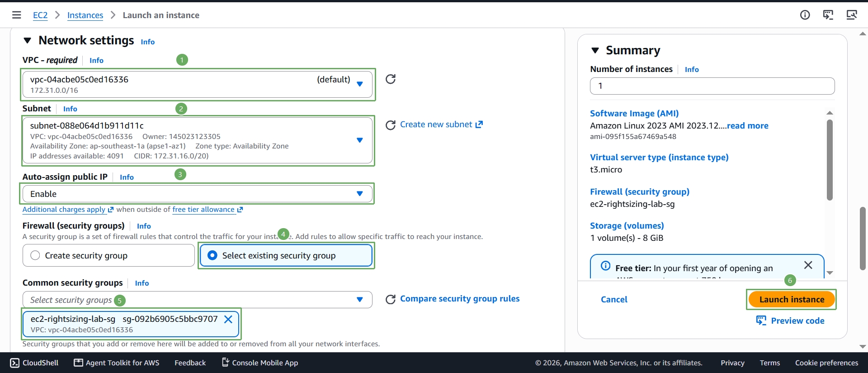This screenshot has width=868, height=373.
Task: Open Feedback in footer
Action: pyautogui.click(x=190, y=363)
